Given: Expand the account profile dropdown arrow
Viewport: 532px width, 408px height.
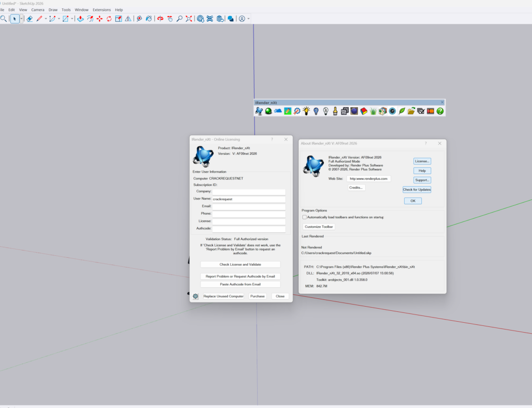Looking at the screenshot, I should [x=248, y=19].
